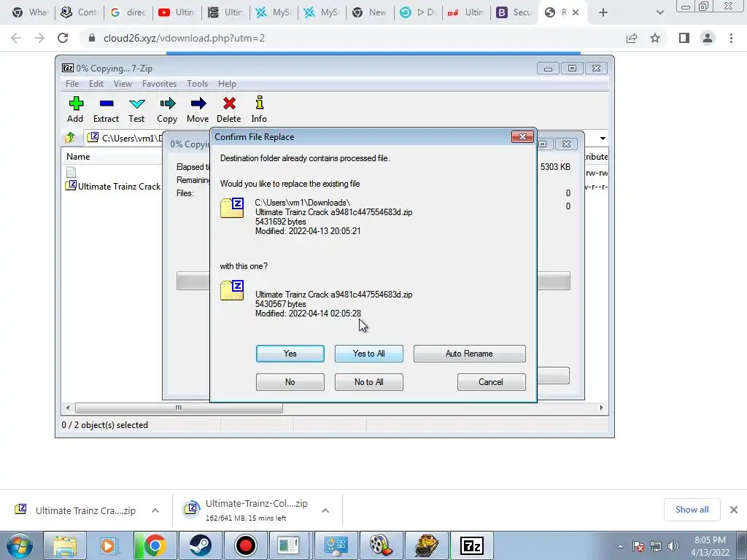Screen dimensions: 747x560
Task: Click the Add toolbar icon in 7-Zip
Action: click(x=75, y=109)
